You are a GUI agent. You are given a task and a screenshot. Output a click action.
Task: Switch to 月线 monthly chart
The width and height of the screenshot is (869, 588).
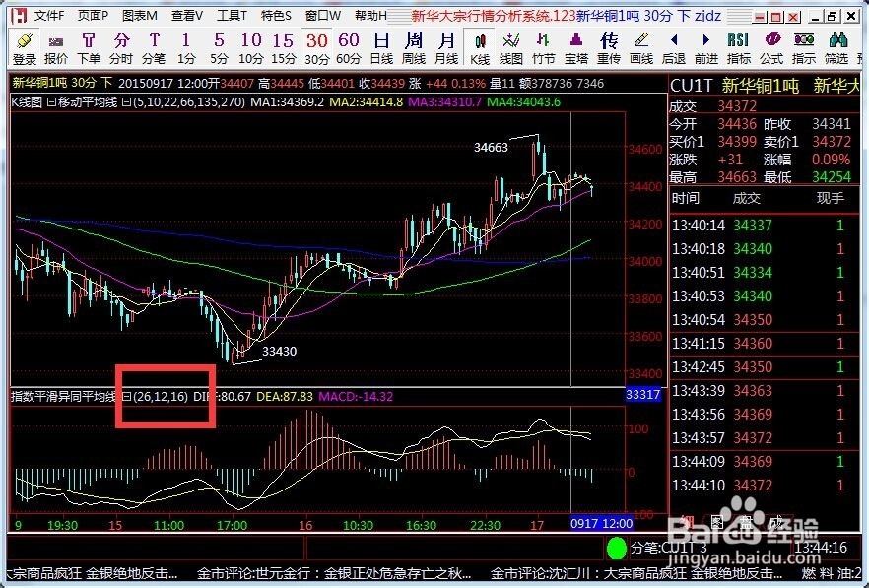446,48
